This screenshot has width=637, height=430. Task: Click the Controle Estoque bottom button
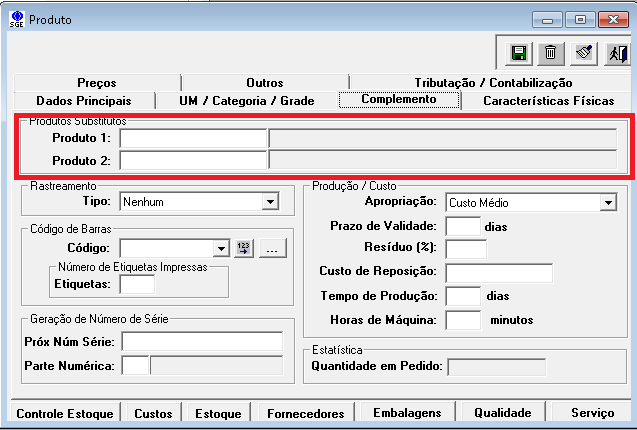66,412
